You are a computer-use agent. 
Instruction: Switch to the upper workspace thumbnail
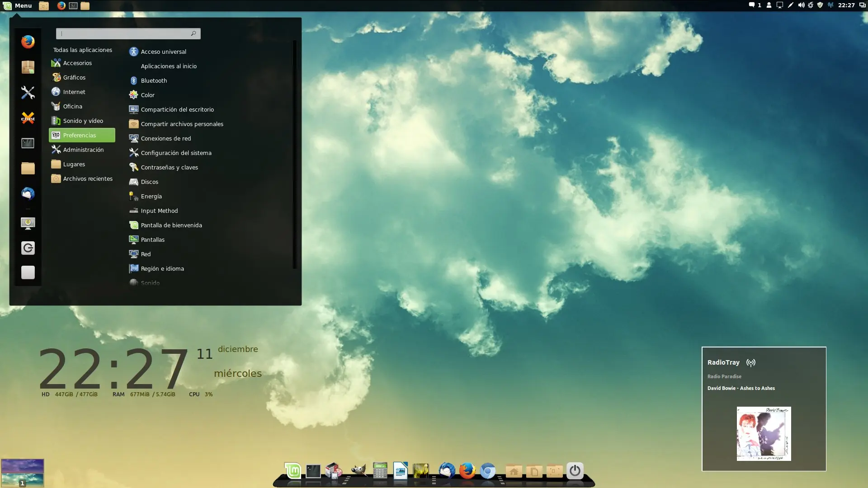coord(22,465)
